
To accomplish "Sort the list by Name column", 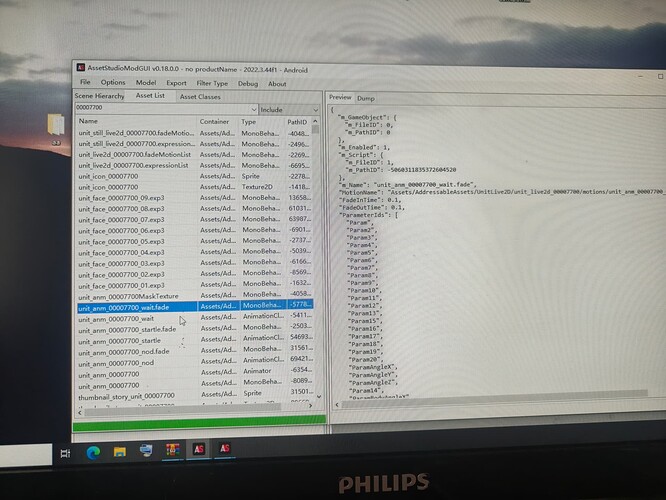I will [x=136, y=121].
